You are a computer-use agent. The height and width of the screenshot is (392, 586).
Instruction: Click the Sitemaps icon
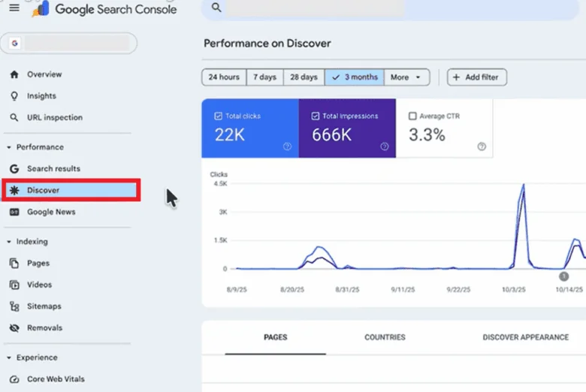(x=14, y=306)
